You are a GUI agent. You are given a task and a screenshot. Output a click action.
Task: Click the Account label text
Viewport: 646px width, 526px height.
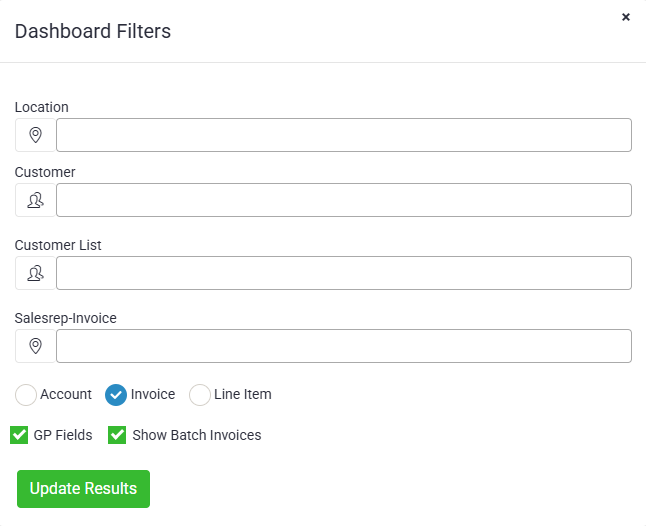pos(66,394)
